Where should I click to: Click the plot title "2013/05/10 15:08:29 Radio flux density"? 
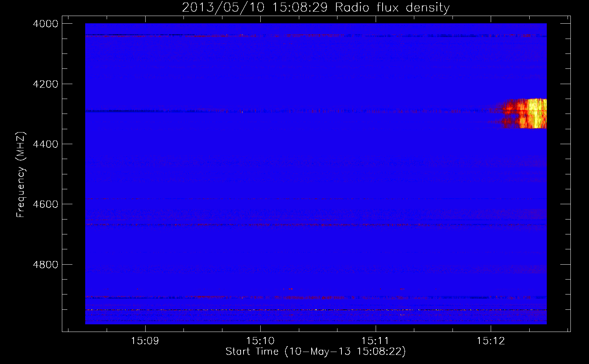coord(316,8)
